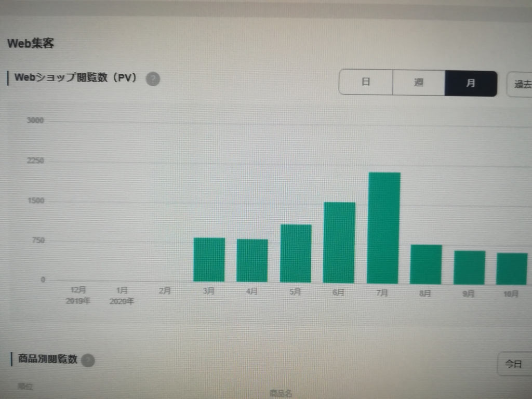Click the 5月 bar in chart
532x399 pixels.
(296, 254)
